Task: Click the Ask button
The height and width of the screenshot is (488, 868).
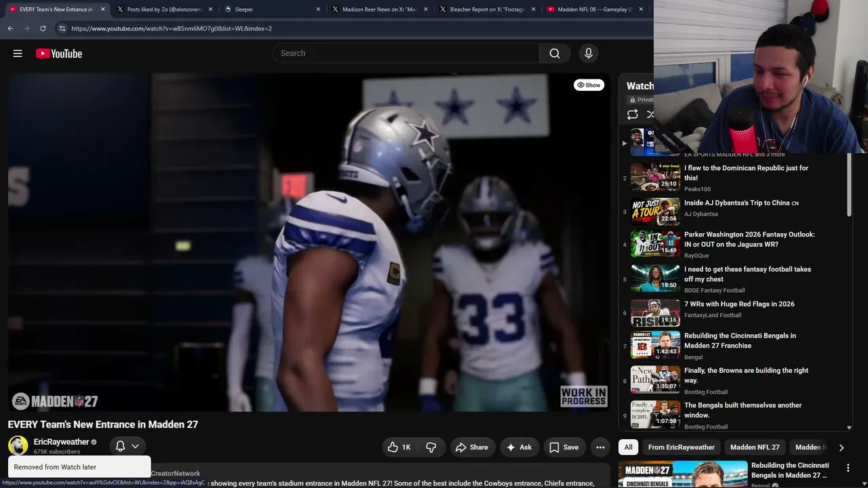Action: coord(519,447)
